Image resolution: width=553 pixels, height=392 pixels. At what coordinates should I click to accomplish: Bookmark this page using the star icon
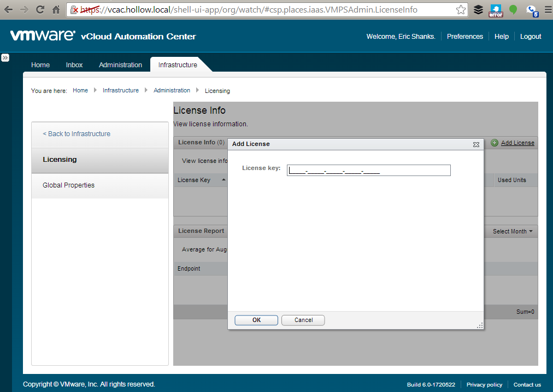coord(461,9)
